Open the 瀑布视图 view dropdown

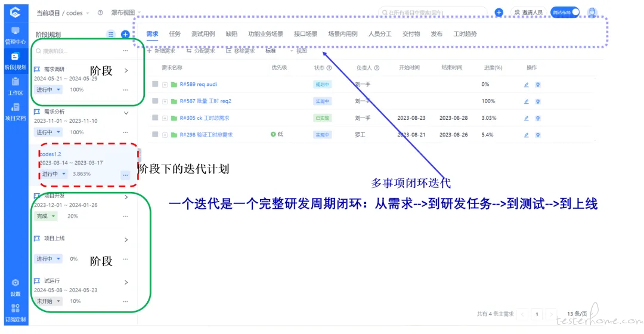click(x=126, y=13)
